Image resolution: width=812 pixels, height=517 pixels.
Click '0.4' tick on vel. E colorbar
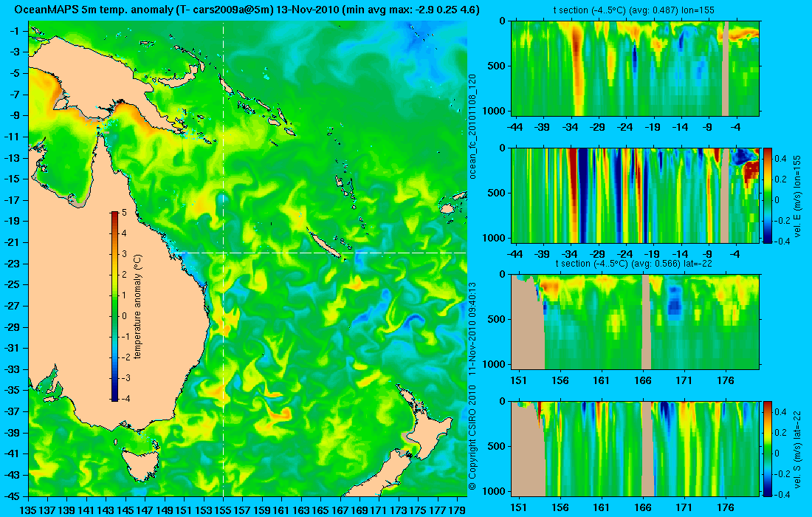pos(780,158)
